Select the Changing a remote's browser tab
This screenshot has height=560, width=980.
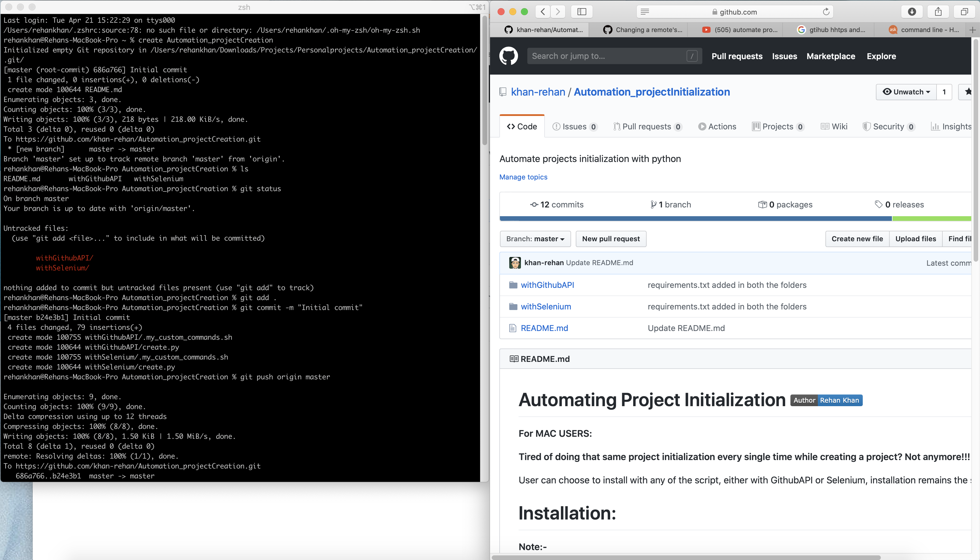click(643, 30)
